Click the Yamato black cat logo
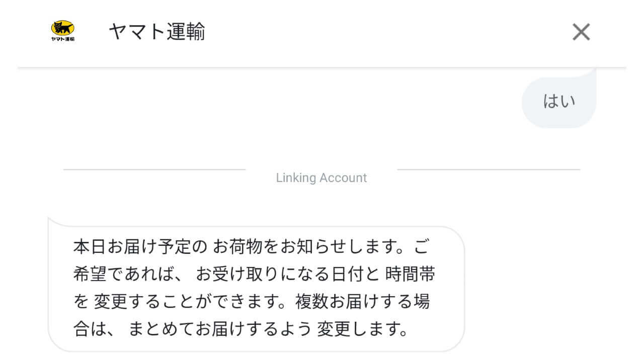Screen dimensions: 644x362 [63, 28]
